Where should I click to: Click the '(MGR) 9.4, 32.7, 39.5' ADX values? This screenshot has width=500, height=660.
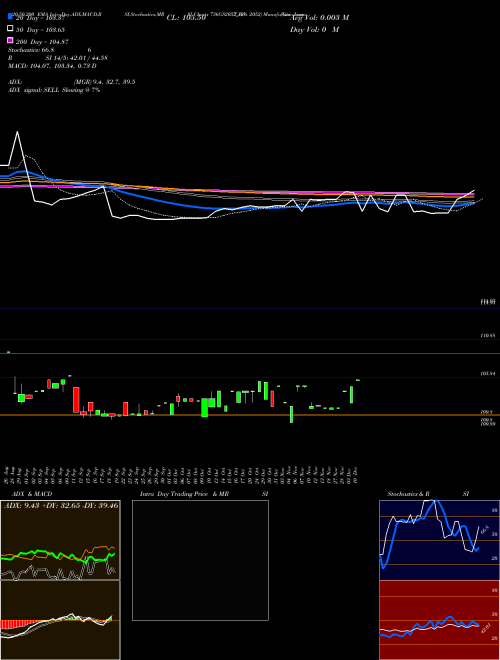pyautogui.click(x=104, y=82)
